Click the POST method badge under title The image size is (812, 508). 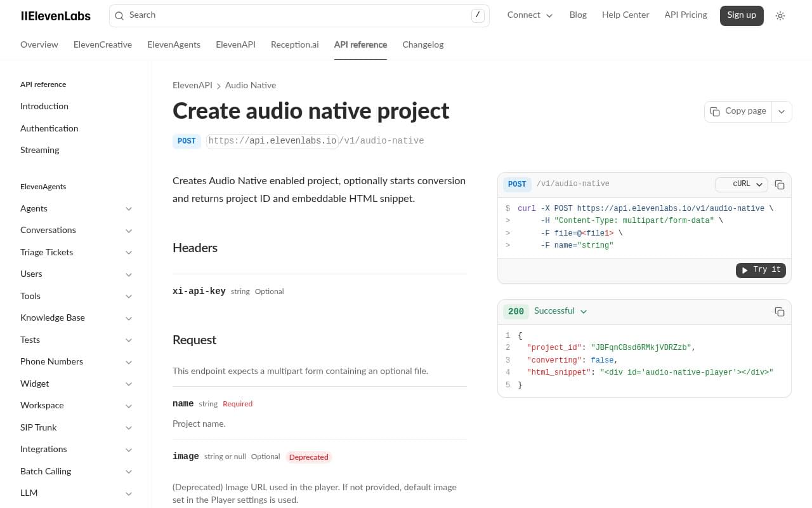coord(187,141)
